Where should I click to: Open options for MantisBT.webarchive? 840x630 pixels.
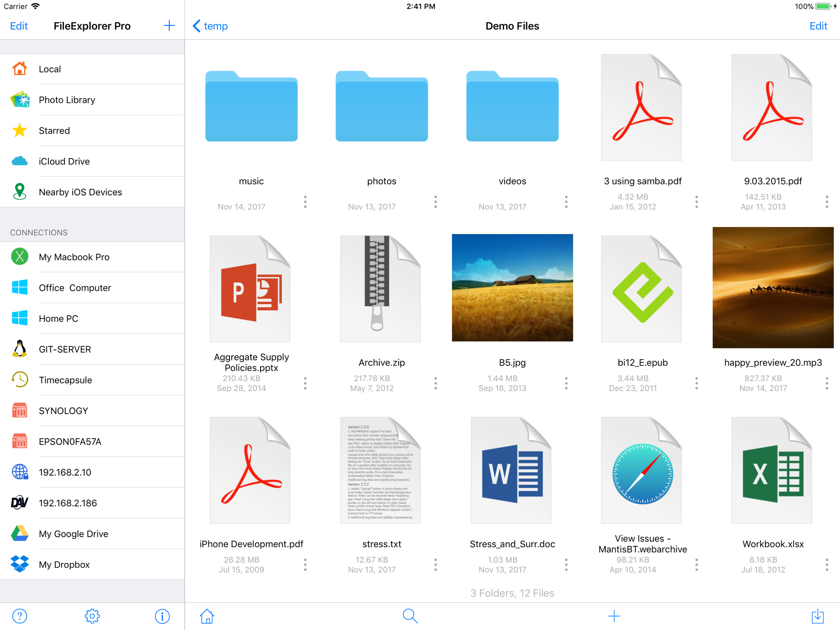[x=696, y=565]
